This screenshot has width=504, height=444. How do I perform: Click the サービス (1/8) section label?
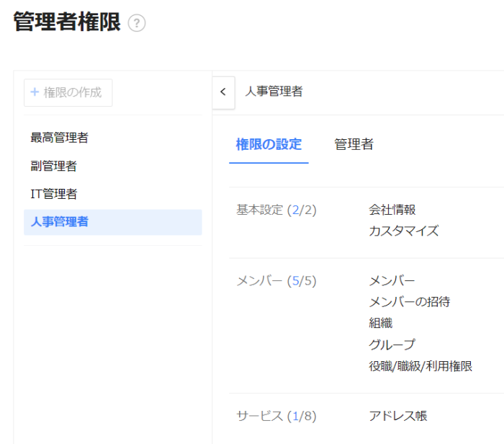276,416
